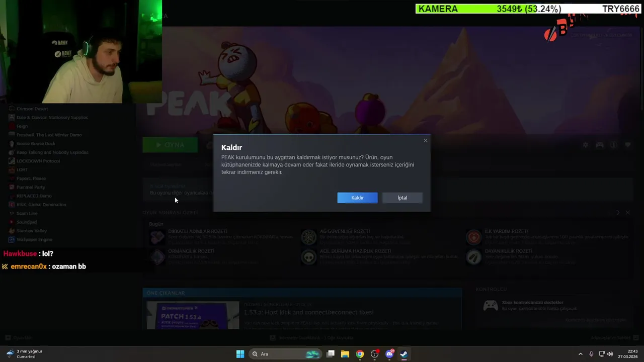
Task: Confirm uninstall with the Kaldır button
Action: point(357,198)
